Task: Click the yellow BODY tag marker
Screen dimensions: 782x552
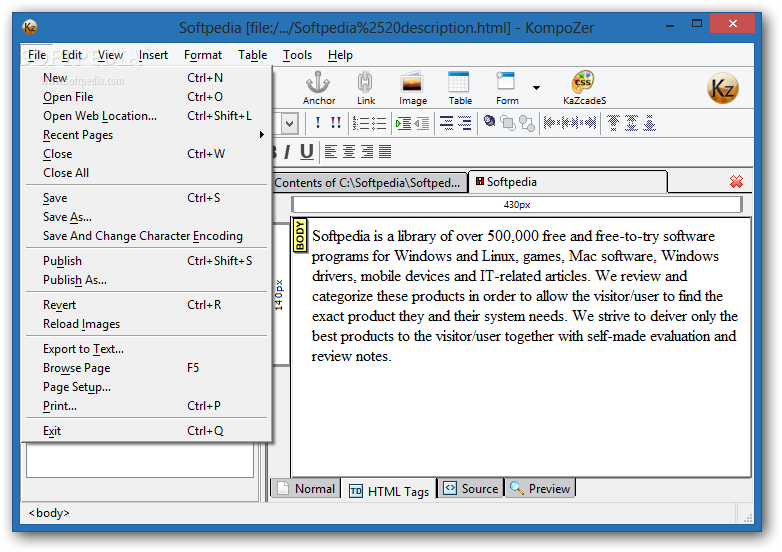Action: (300, 235)
